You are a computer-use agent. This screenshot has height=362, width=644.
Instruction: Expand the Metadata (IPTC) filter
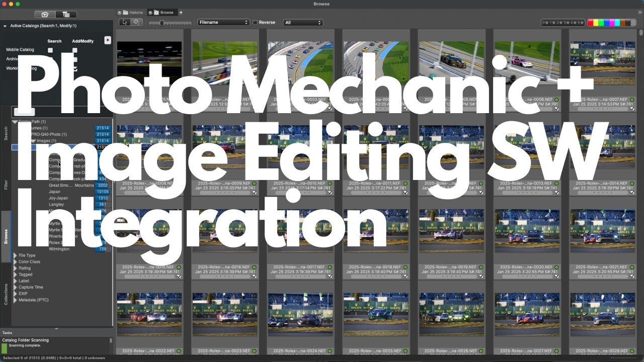(x=15, y=300)
